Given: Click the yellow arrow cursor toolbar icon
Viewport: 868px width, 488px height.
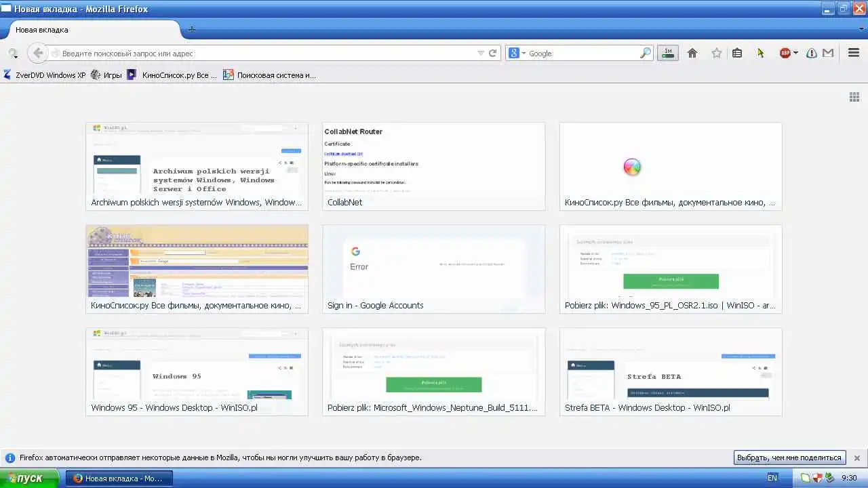Looking at the screenshot, I should tap(761, 53).
